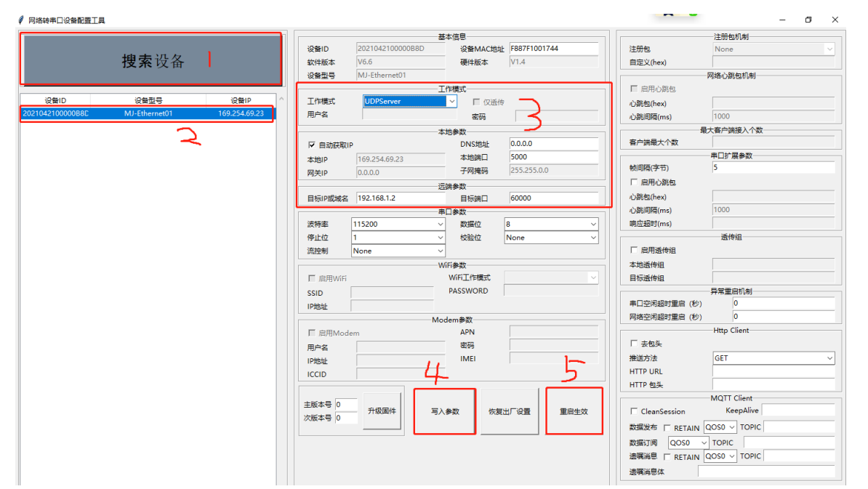Click the 设备MAC地址 field F887F1001744
The height and width of the screenshot is (489, 868).
pyautogui.click(x=553, y=49)
